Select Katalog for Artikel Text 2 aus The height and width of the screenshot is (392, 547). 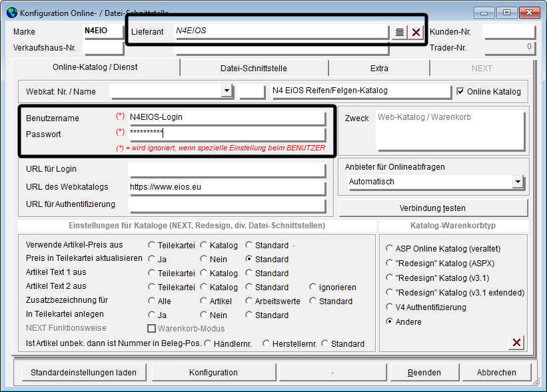click(x=204, y=287)
